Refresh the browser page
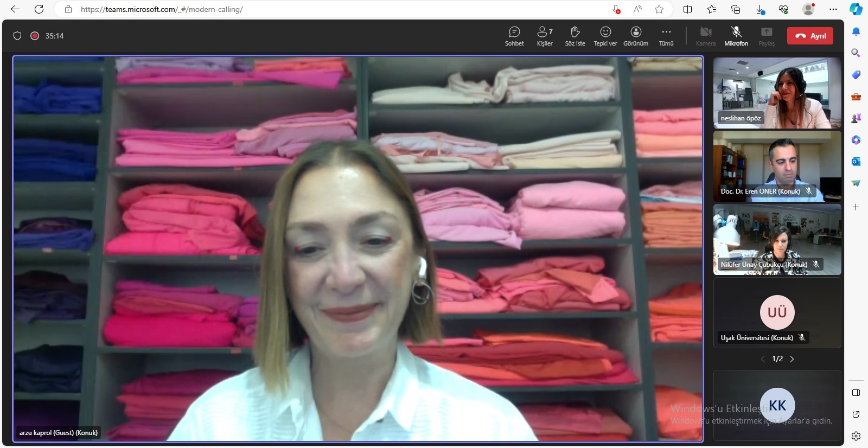 click(x=39, y=9)
